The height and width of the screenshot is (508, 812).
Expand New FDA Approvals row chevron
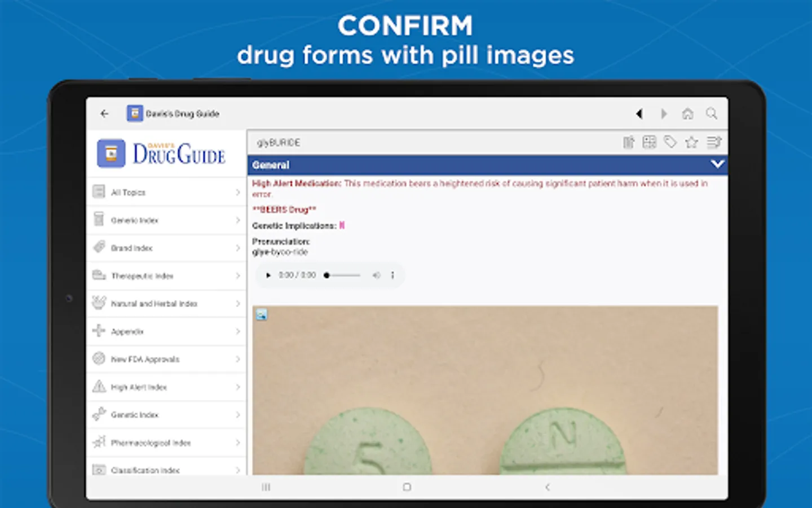pyautogui.click(x=237, y=359)
